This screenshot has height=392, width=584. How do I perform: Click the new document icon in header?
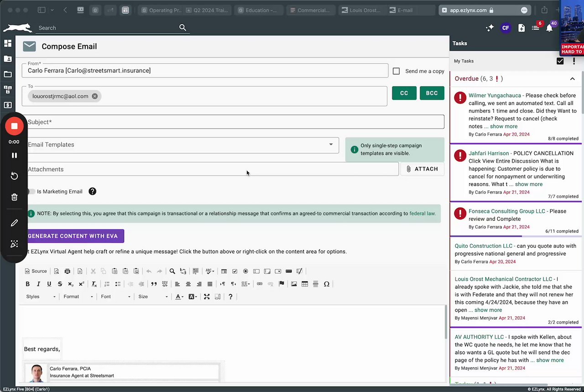click(521, 28)
